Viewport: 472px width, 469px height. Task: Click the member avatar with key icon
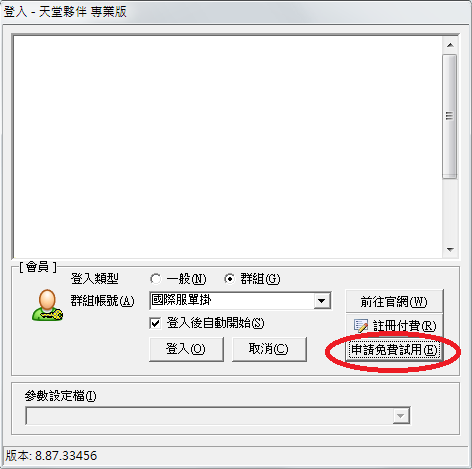click(x=47, y=305)
